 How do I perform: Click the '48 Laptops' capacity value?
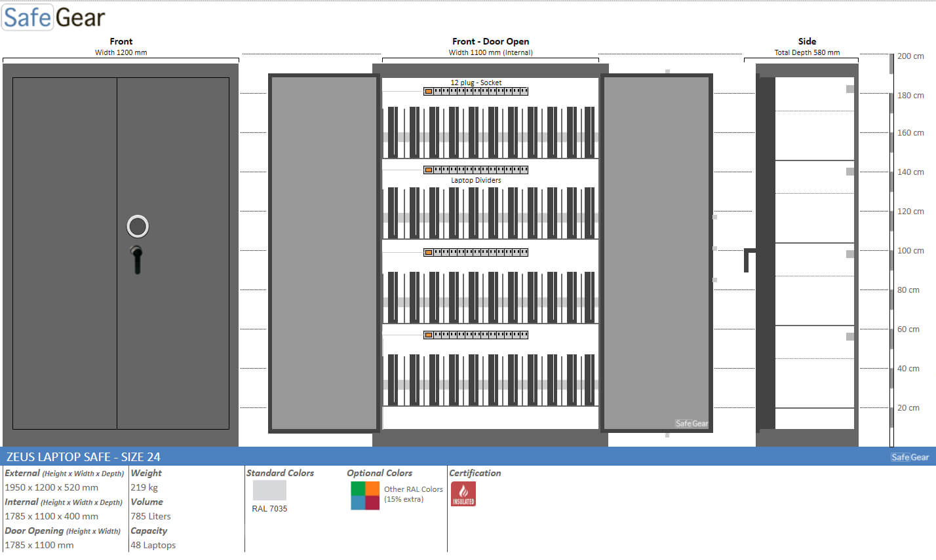click(x=153, y=545)
